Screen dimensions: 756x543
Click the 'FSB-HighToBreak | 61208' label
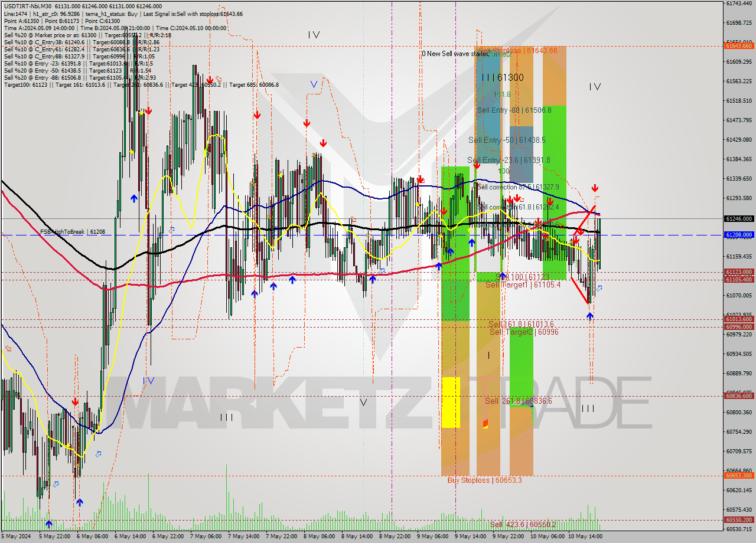coord(73,232)
